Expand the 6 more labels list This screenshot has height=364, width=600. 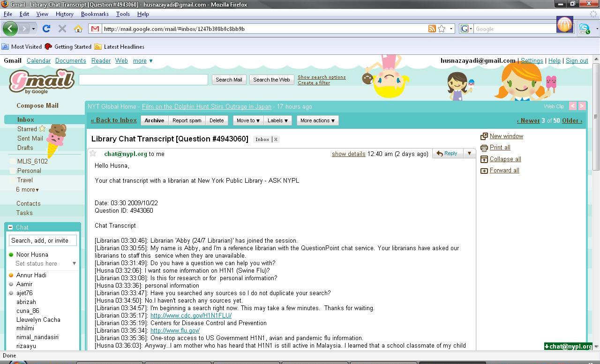(27, 190)
